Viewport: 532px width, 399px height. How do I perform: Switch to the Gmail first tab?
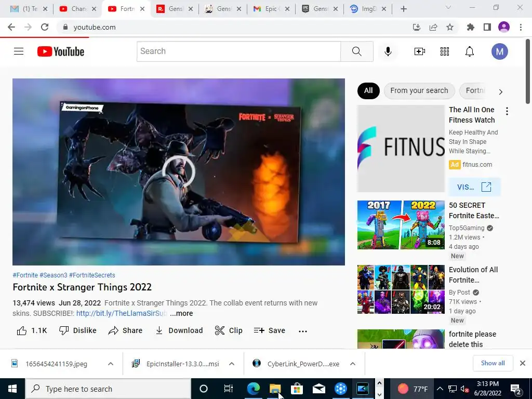coord(29,9)
